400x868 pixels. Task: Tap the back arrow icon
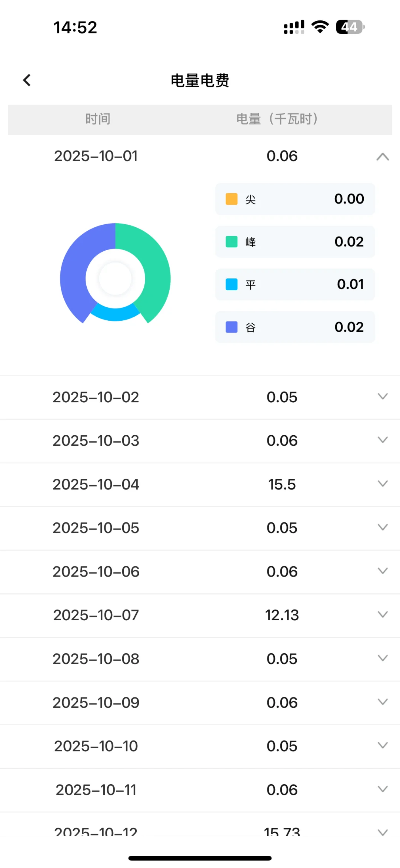(x=27, y=80)
